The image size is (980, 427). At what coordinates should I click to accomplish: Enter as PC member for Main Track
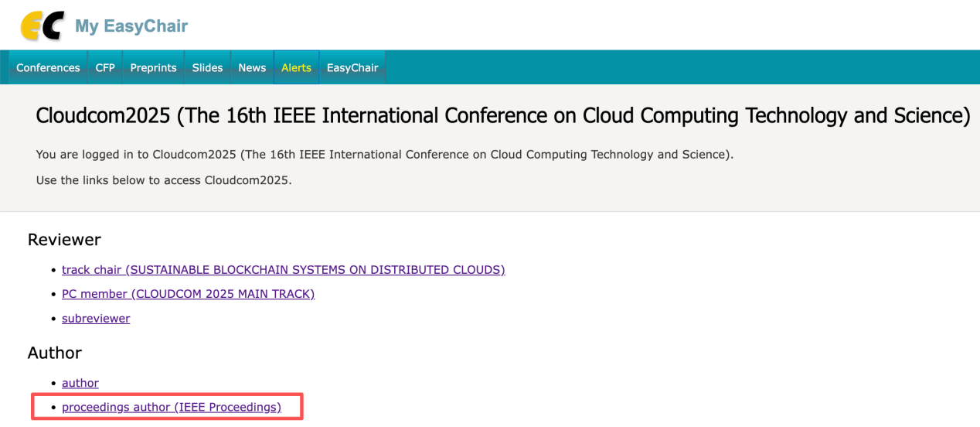click(x=188, y=294)
